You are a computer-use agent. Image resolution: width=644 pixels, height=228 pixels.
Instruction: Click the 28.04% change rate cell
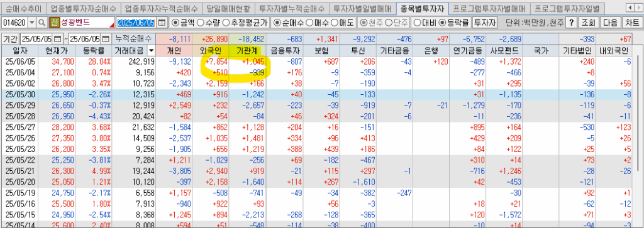tap(94, 62)
